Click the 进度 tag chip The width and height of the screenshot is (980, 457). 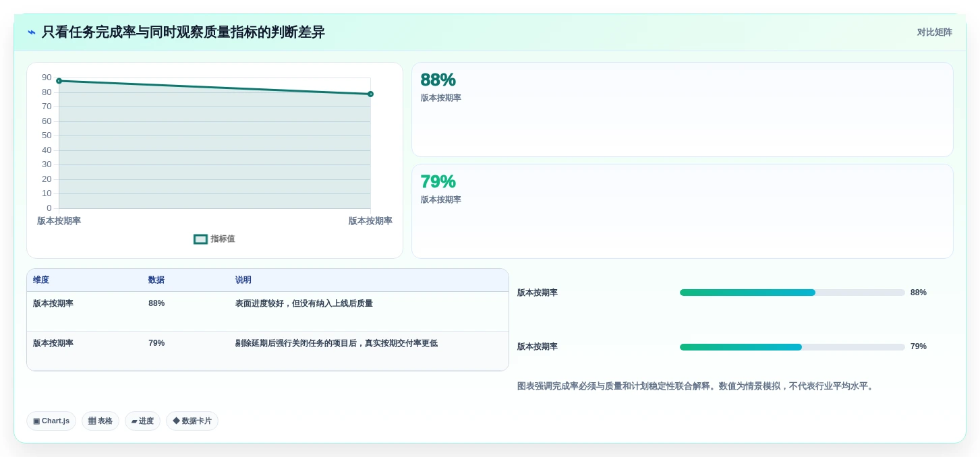tap(142, 421)
